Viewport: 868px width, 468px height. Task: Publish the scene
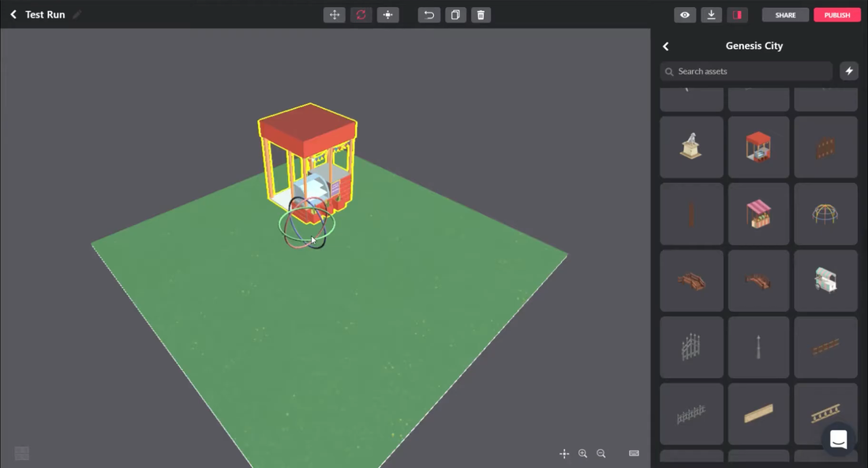836,15
